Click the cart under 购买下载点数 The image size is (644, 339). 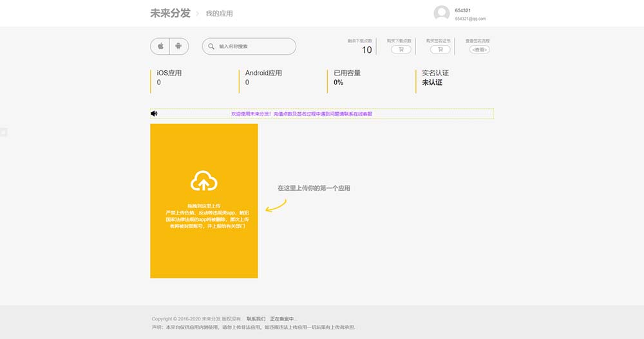(x=401, y=50)
